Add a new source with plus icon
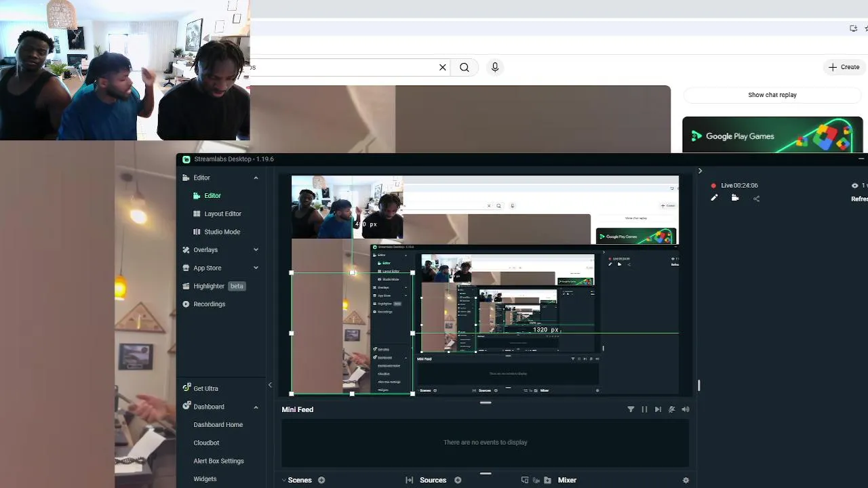 pos(458,480)
